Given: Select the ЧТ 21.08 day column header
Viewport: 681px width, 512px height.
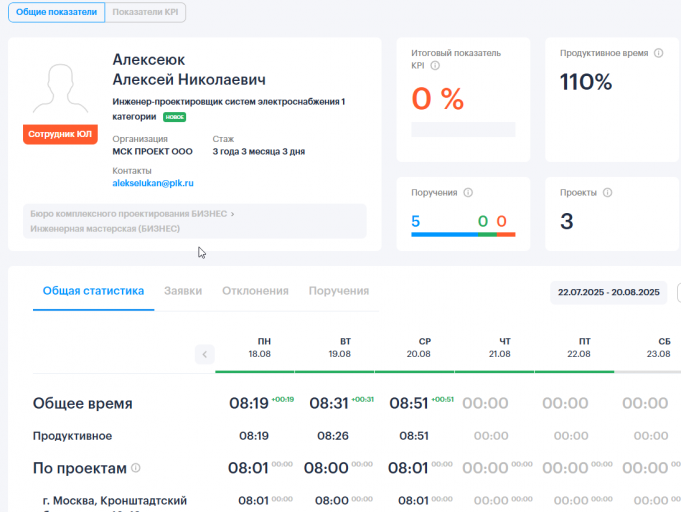Looking at the screenshot, I should click(499, 348).
